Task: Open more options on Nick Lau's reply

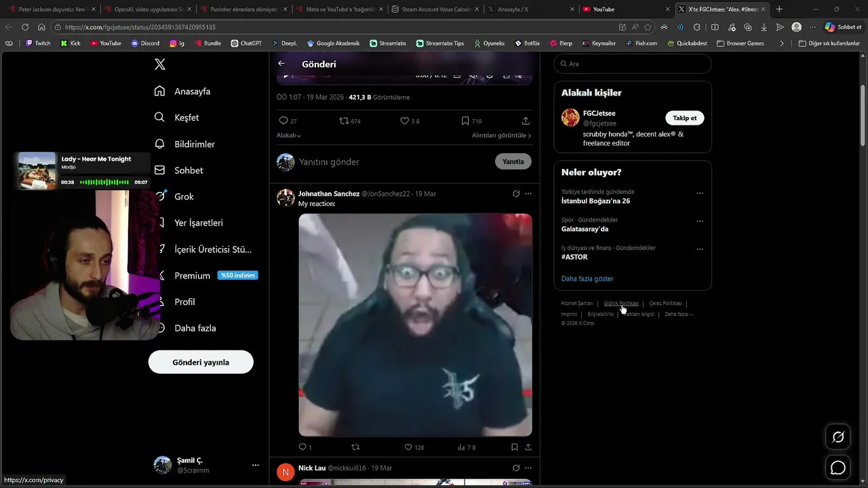Action: 528,468
